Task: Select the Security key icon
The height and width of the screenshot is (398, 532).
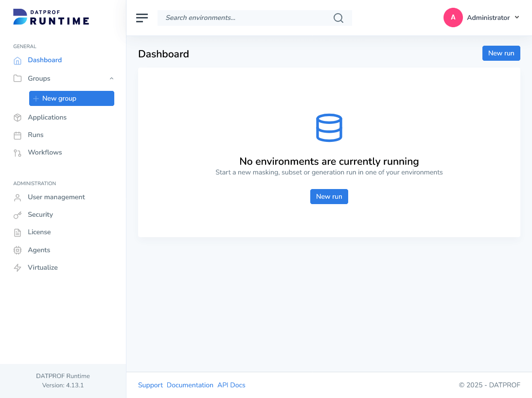Action: click(17, 214)
